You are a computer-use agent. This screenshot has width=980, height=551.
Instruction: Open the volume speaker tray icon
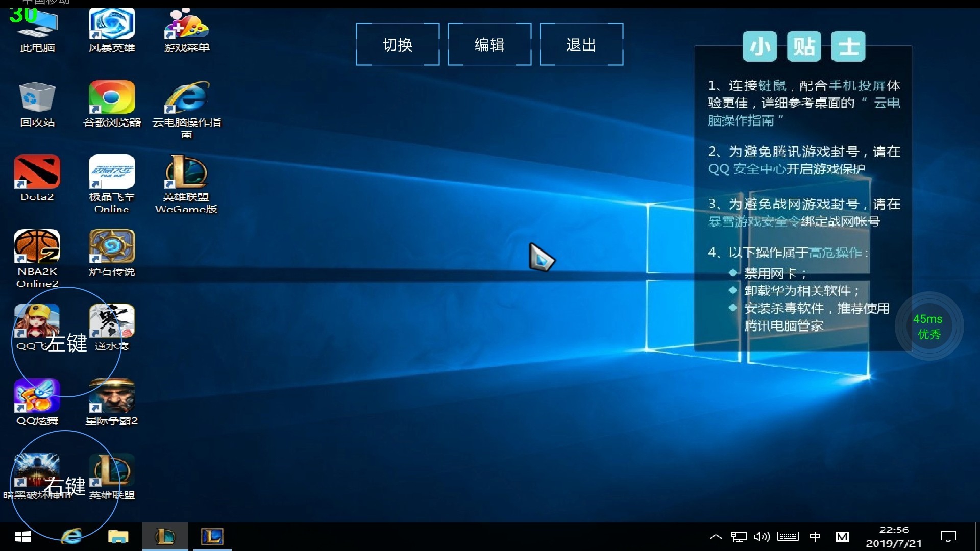(762, 537)
